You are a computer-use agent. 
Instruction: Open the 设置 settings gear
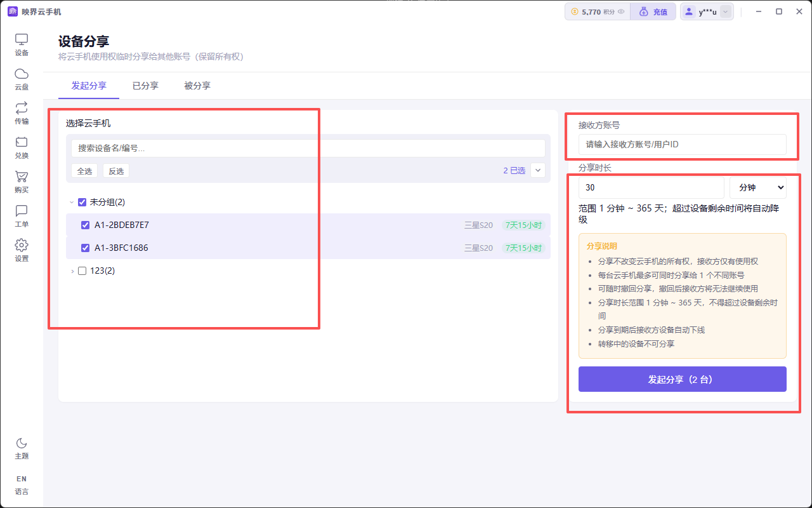pyautogui.click(x=22, y=251)
